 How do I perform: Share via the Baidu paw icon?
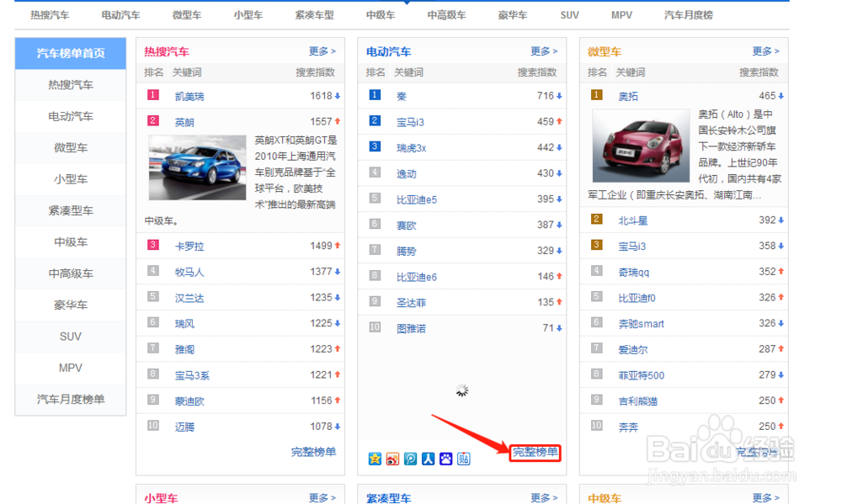click(x=445, y=459)
